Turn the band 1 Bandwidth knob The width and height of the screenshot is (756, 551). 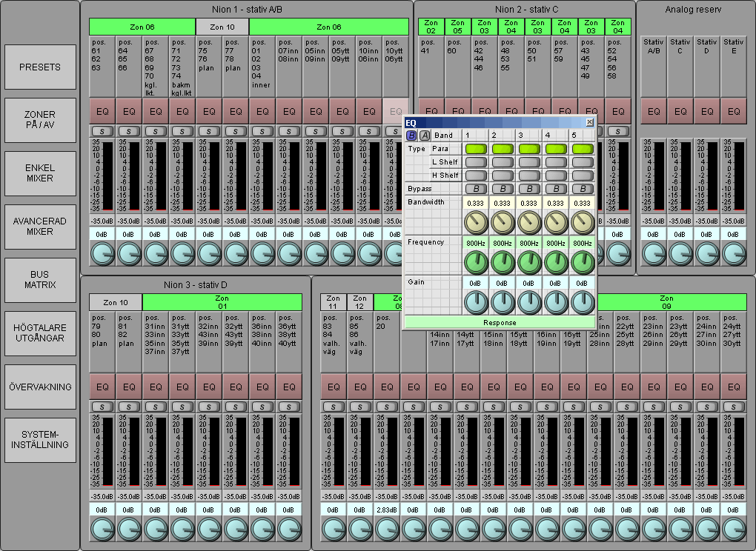pos(475,221)
